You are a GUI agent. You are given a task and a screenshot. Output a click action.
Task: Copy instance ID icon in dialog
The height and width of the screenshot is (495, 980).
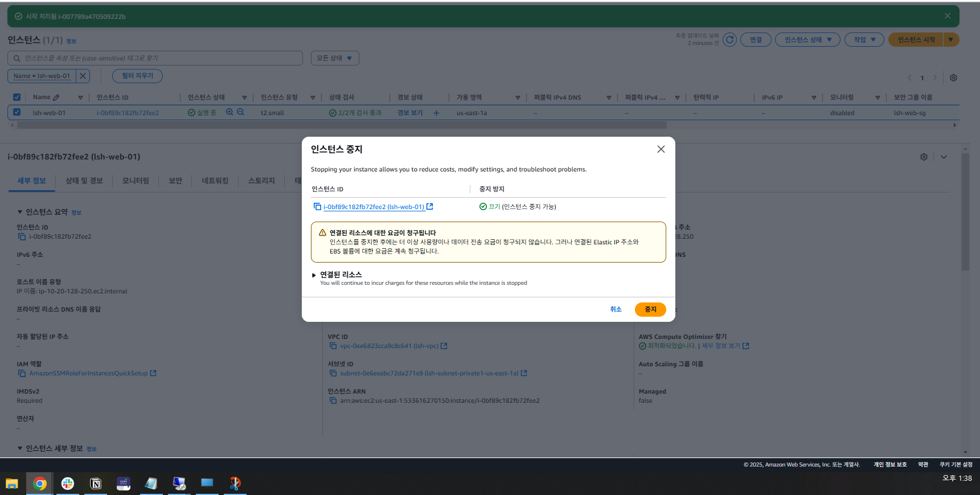click(x=317, y=207)
